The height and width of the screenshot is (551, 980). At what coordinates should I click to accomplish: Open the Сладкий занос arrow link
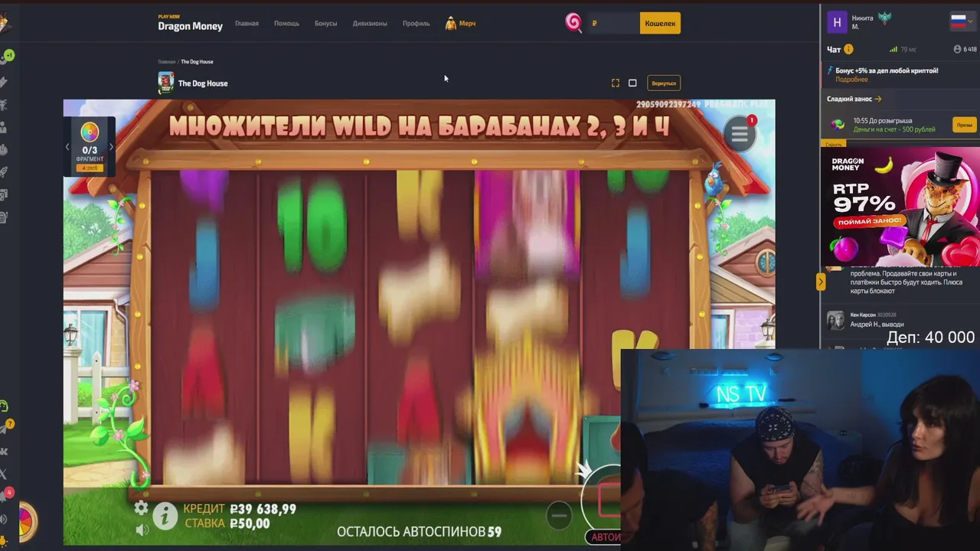coord(878,99)
